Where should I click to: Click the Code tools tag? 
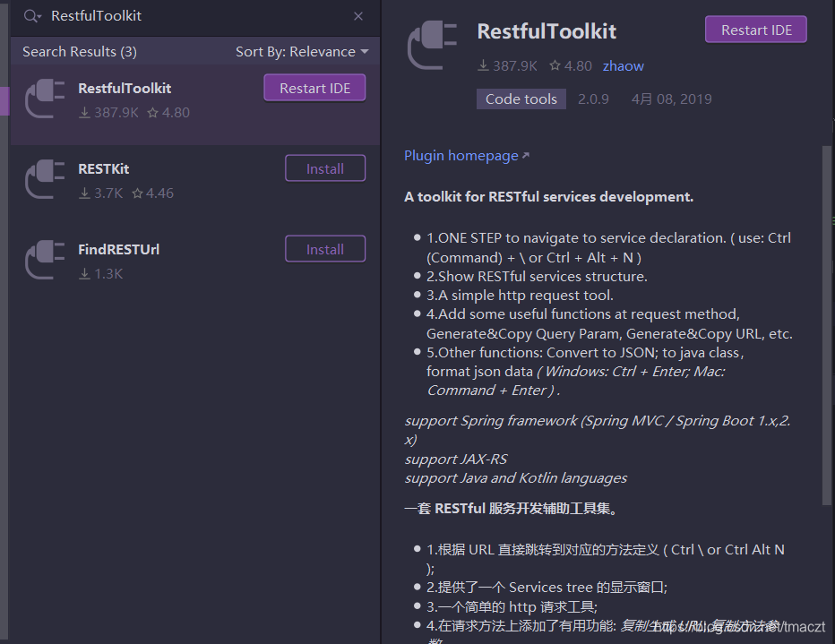pyautogui.click(x=521, y=99)
